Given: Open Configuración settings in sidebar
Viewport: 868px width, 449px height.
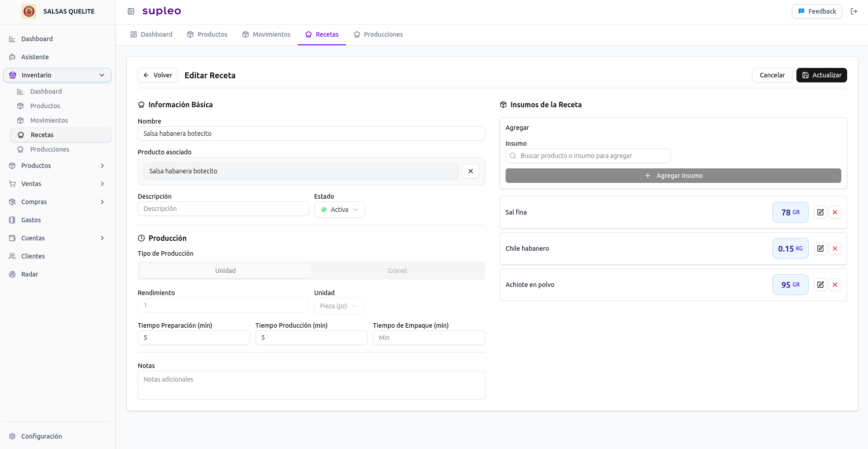Looking at the screenshot, I should point(41,436).
